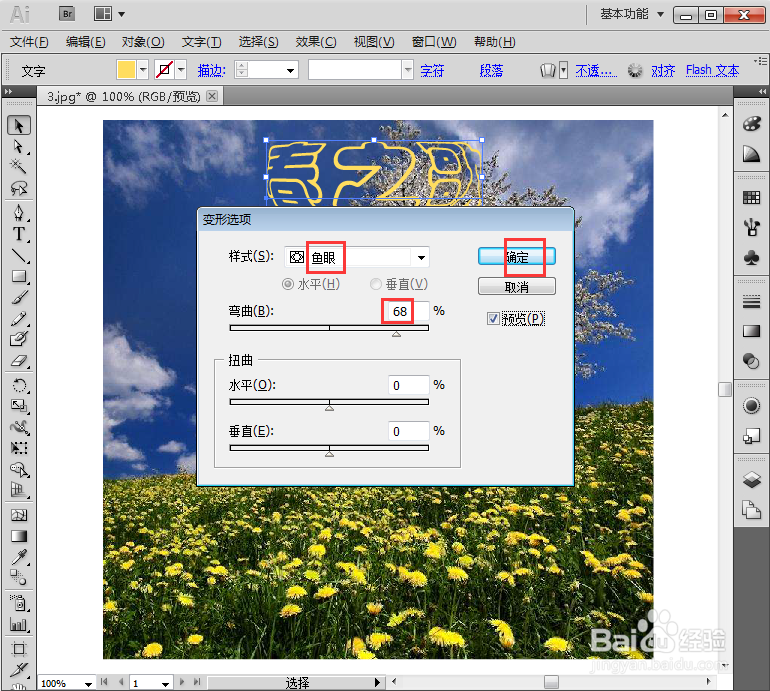Image resolution: width=770 pixels, height=691 pixels.
Task: Confirm warp with 确定 button
Action: click(517, 256)
